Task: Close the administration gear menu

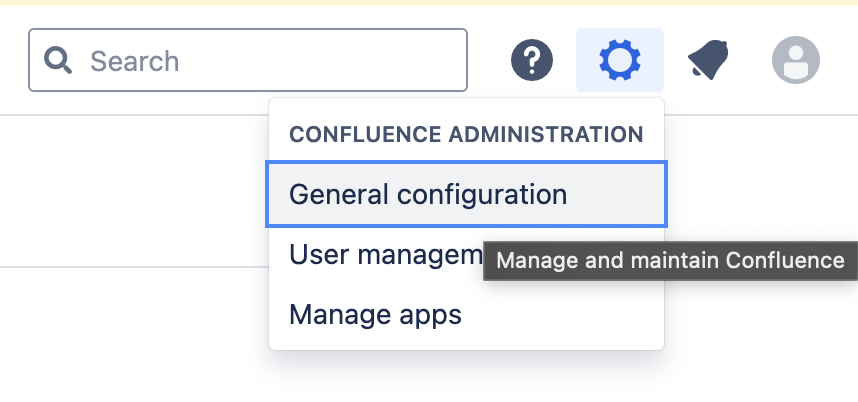Action: 620,60
